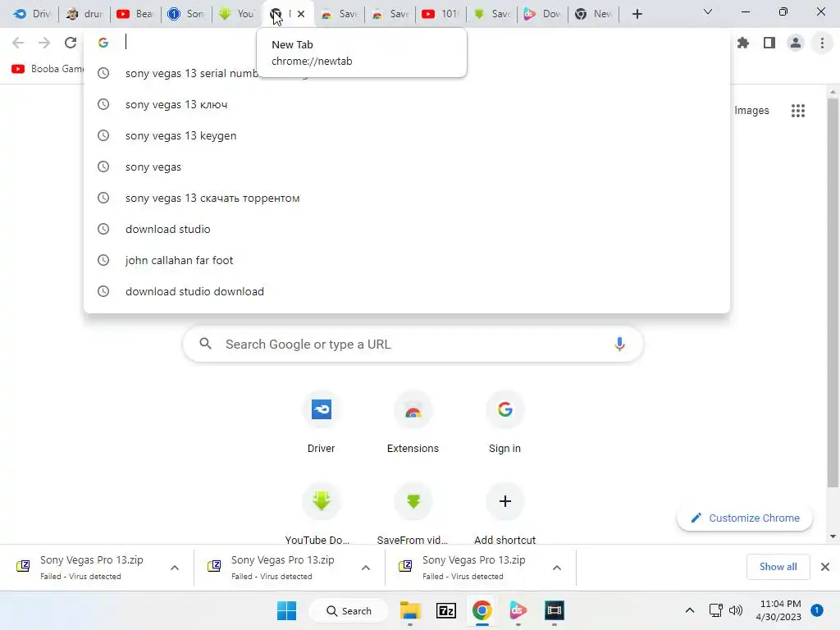The width and height of the screenshot is (840, 630).
Task: Expand options for first Sony Vegas download
Action: 175,568
